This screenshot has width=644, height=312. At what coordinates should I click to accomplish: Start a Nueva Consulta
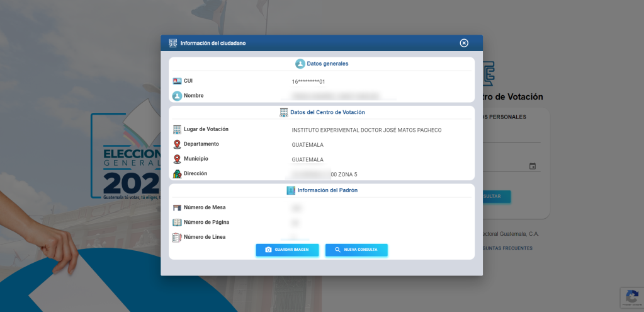[356, 250]
